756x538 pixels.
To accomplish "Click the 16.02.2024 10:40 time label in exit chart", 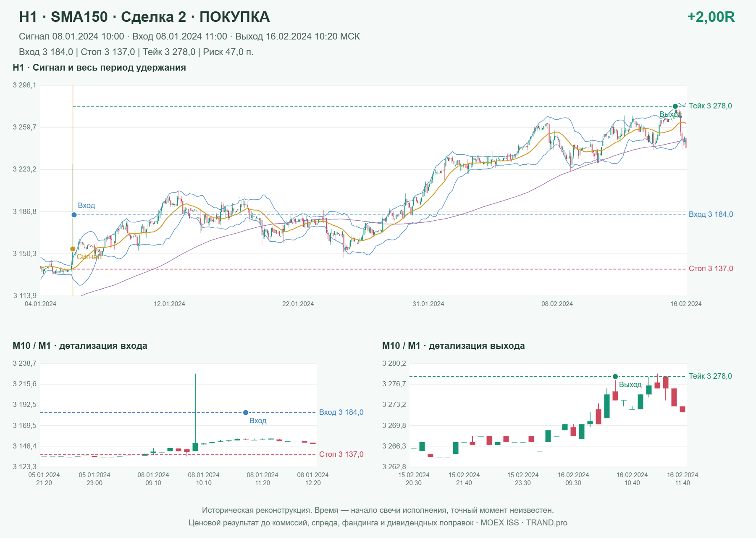I will tap(632, 479).
